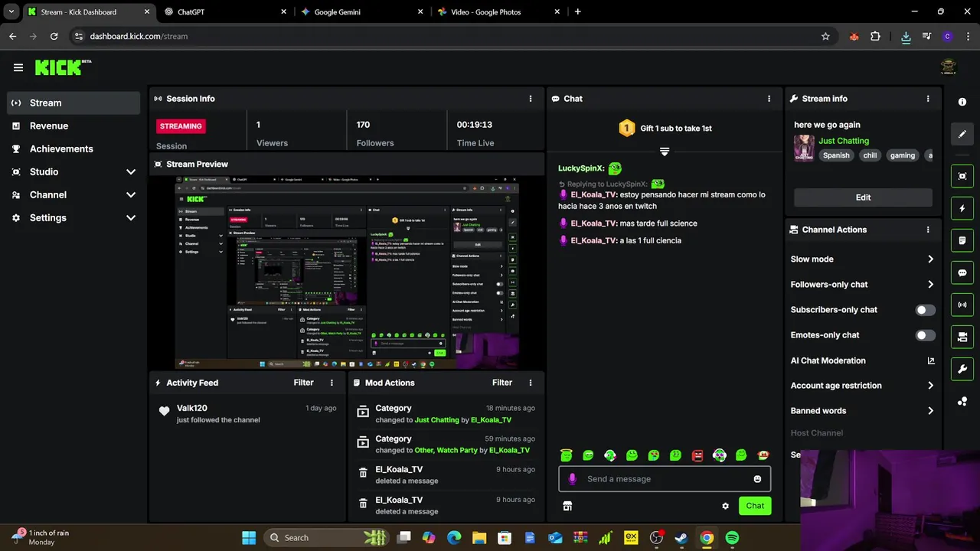Click the browser address bar URL
Screen dimensions: 980x551
click(139, 36)
